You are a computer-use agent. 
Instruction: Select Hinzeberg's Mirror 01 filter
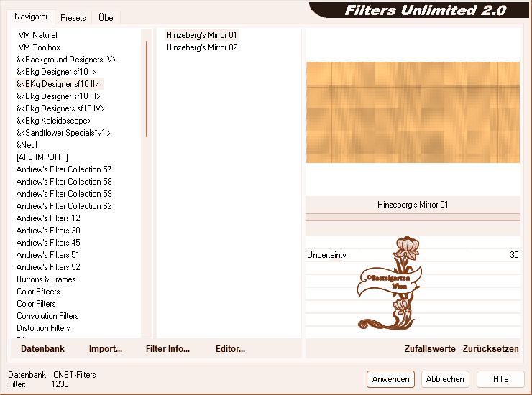(x=201, y=35)
